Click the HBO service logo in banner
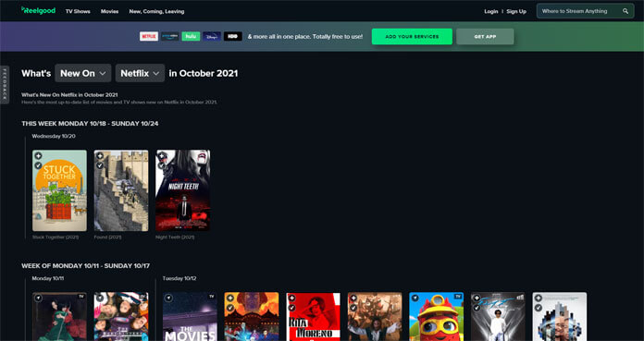This screenshot has height=341, width=644. [233, 37]
